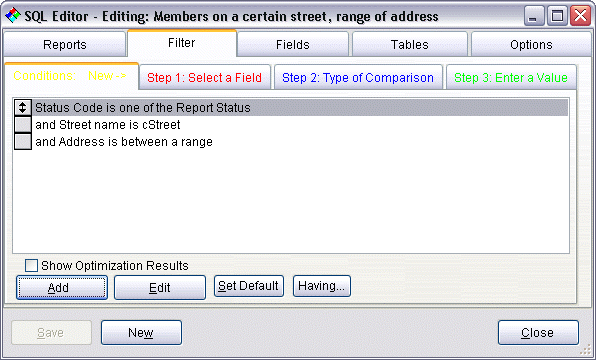This screenshot has height=360, width=596.
Task: Open Step 1: Select a Field tab
Action: (204, 78)
